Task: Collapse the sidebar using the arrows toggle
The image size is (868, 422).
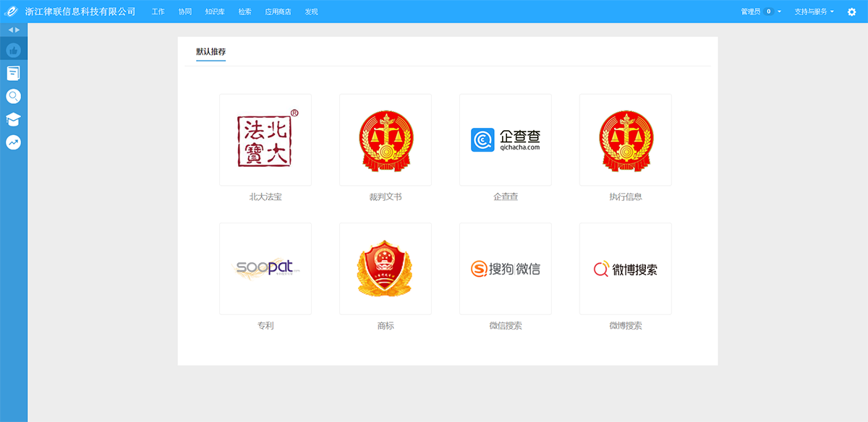Action: point(14,30)
